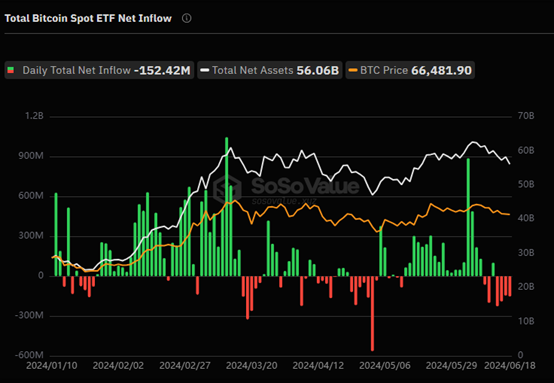Click the 50B right axis label
The image size is (554, 383).
(x=526, y=184)
